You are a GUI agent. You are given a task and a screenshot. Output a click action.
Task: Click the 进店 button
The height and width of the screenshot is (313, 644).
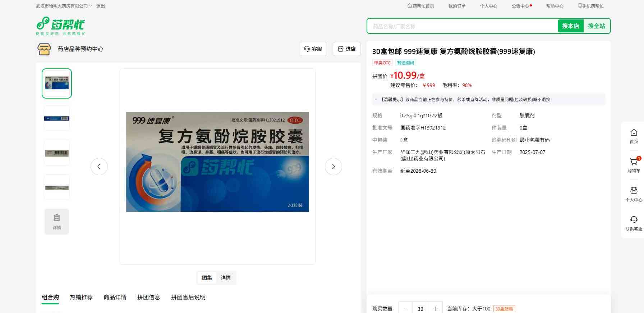(x=347, y=49)
